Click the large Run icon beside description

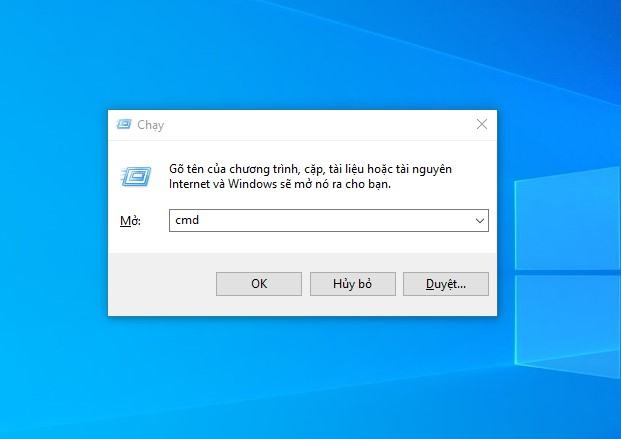click(x=136, y=176)
